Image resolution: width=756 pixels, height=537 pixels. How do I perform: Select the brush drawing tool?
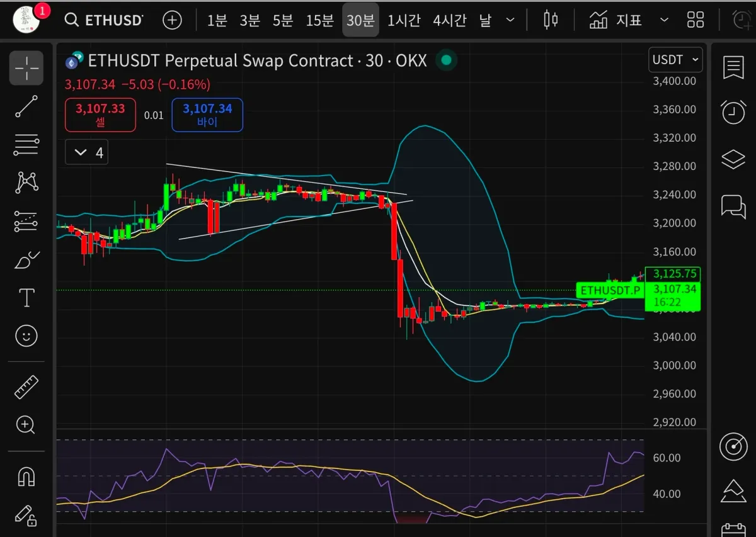(26, 259)
